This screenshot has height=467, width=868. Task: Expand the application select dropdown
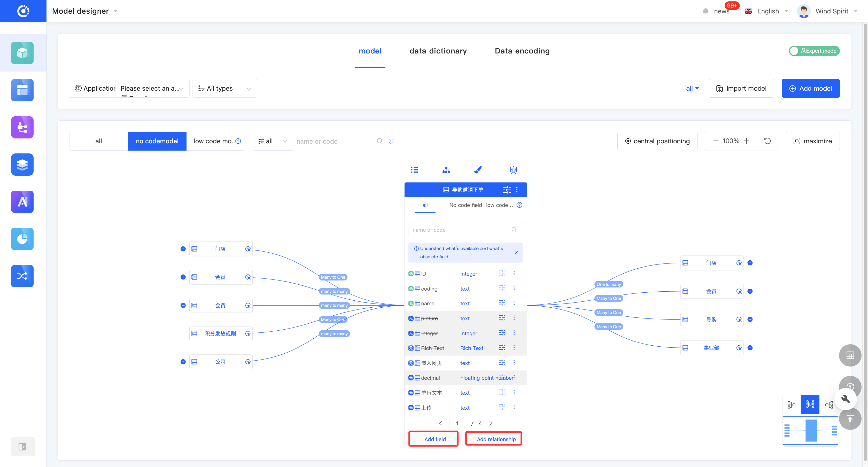(x=152, y=88)
